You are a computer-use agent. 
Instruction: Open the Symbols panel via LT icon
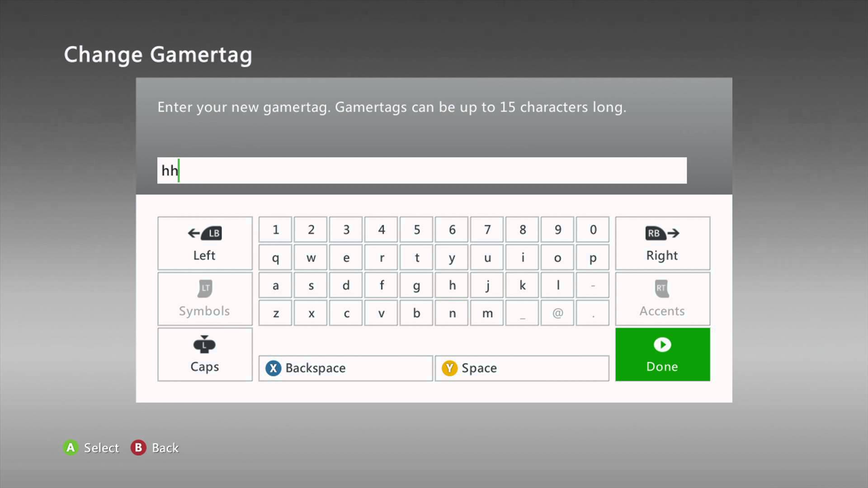(x=205, y=298)
